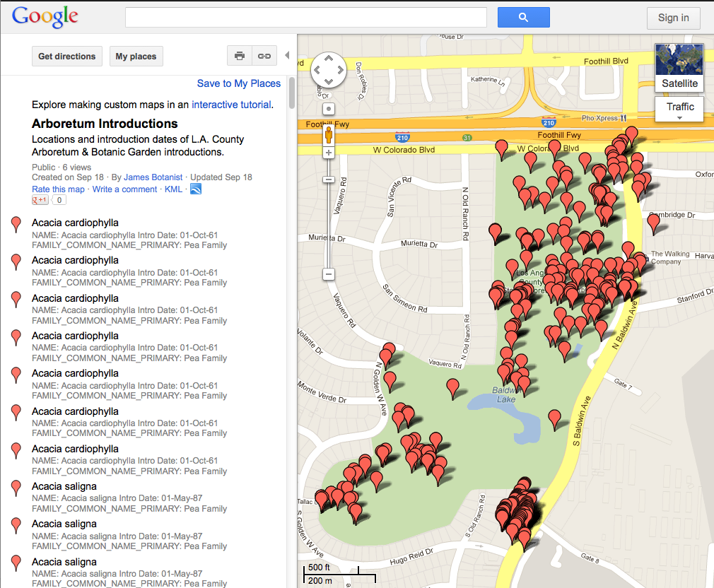Click the show my location dot button
714x588 pixels.
[x=329, y=109]
